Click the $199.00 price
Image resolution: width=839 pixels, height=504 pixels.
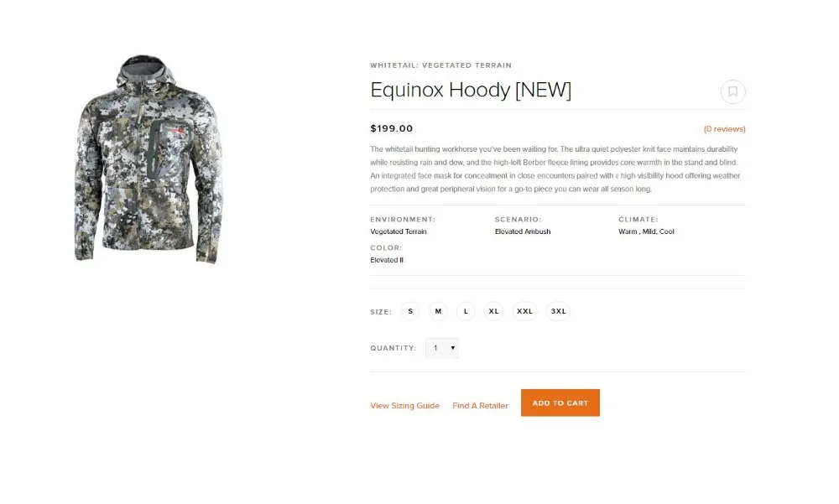392,128
